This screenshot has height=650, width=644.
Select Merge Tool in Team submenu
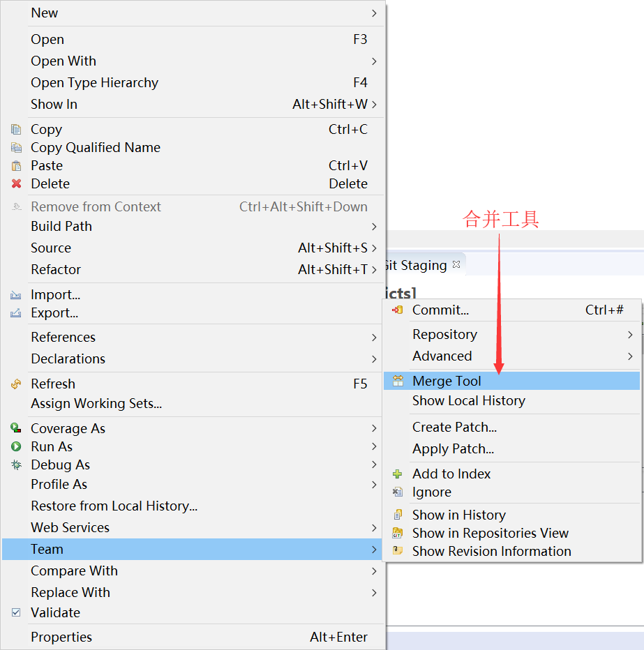click(x=511, y=381)
